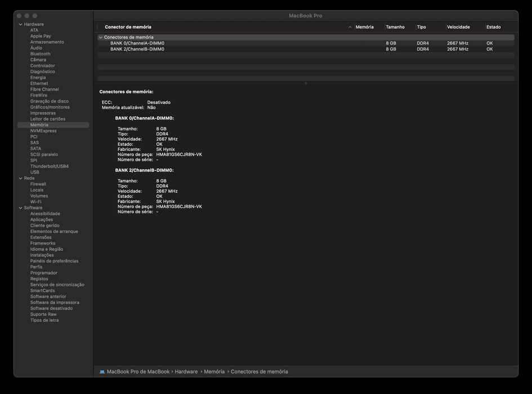This screenshot has width=532, height=394.
Task: Select Armazenamento in the sidebar
Action: (x=47, y=42)
